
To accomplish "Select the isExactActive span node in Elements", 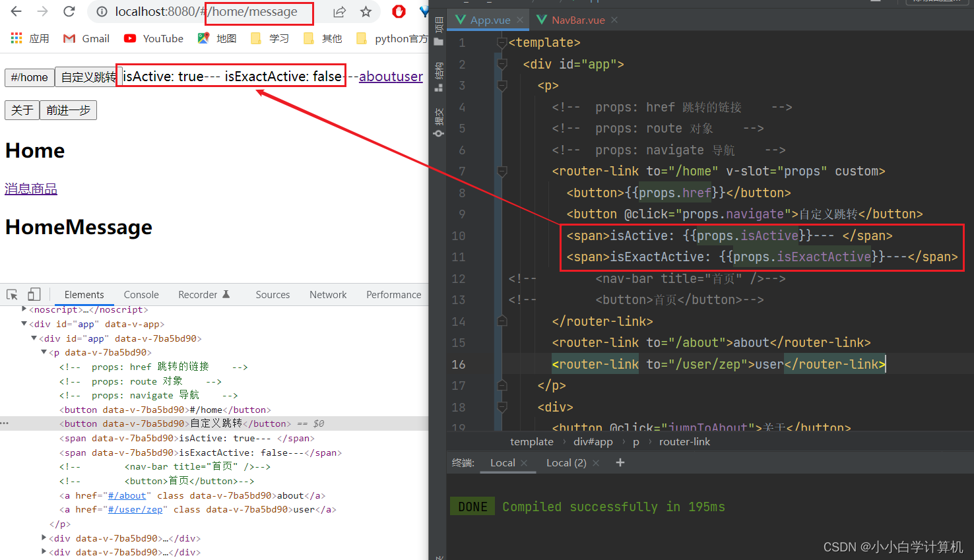I will (201, 452).
